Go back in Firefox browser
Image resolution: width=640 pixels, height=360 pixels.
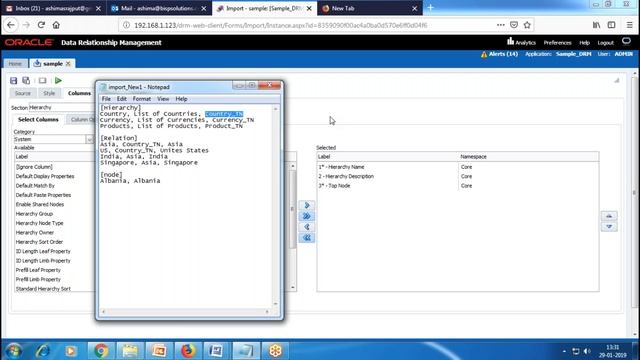click(x=11, y=25)
